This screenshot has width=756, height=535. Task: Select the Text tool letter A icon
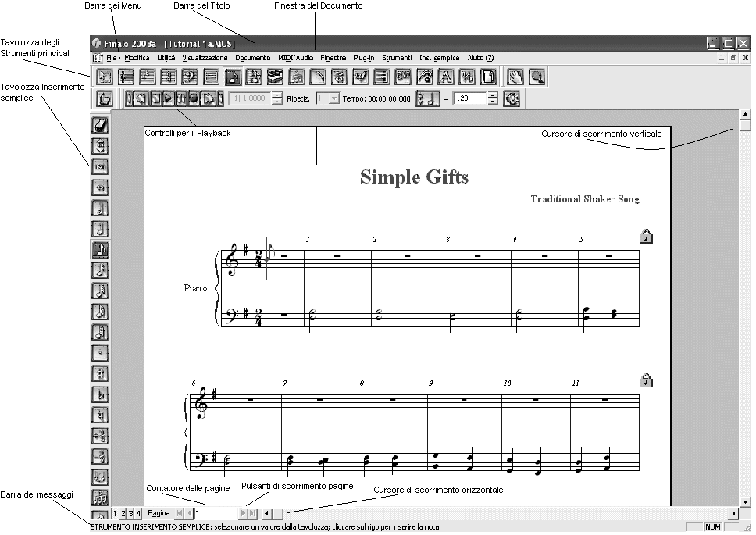click(x=445, y=77)
